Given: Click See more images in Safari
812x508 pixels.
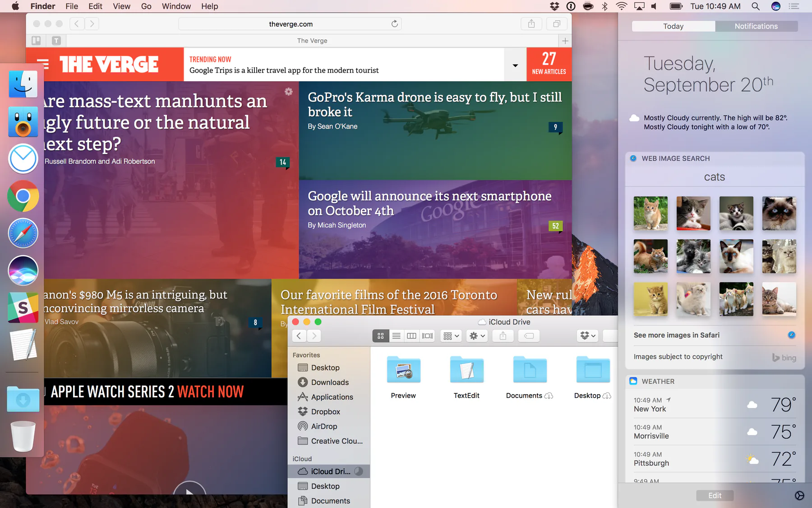Looking at the screenshot, I should click(715, 335).
